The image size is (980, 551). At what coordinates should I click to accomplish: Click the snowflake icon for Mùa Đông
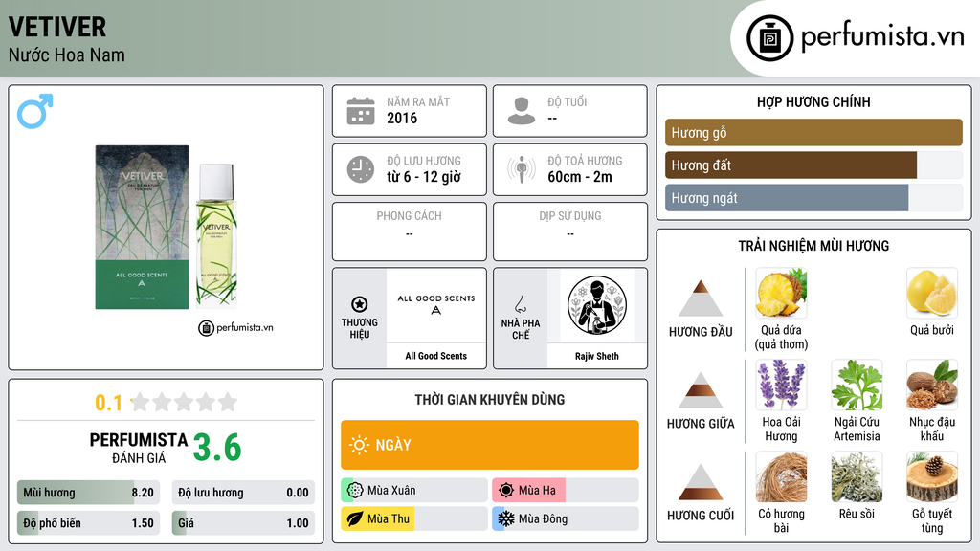506,518
